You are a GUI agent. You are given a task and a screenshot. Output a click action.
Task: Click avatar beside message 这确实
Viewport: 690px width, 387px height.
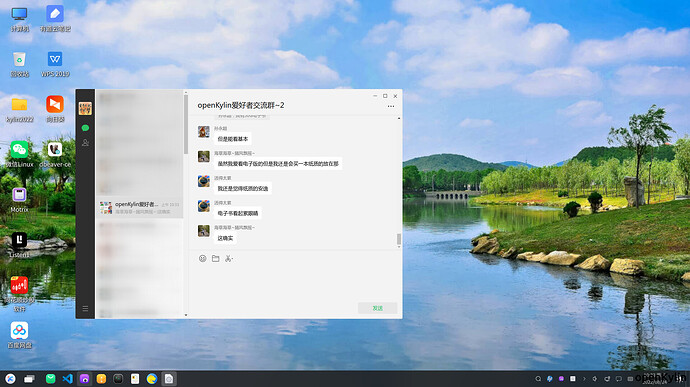[204, 231]
